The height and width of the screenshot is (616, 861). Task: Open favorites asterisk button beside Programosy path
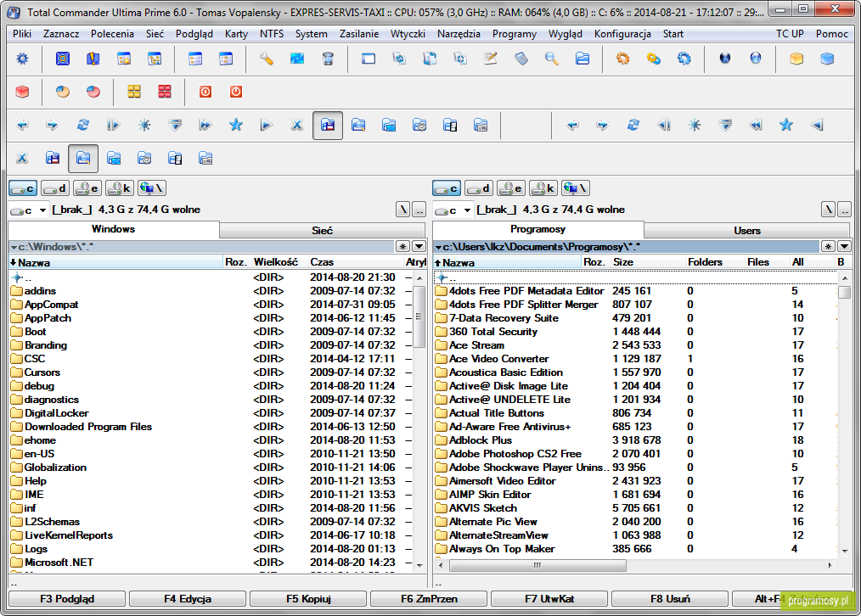coord(828,247)
